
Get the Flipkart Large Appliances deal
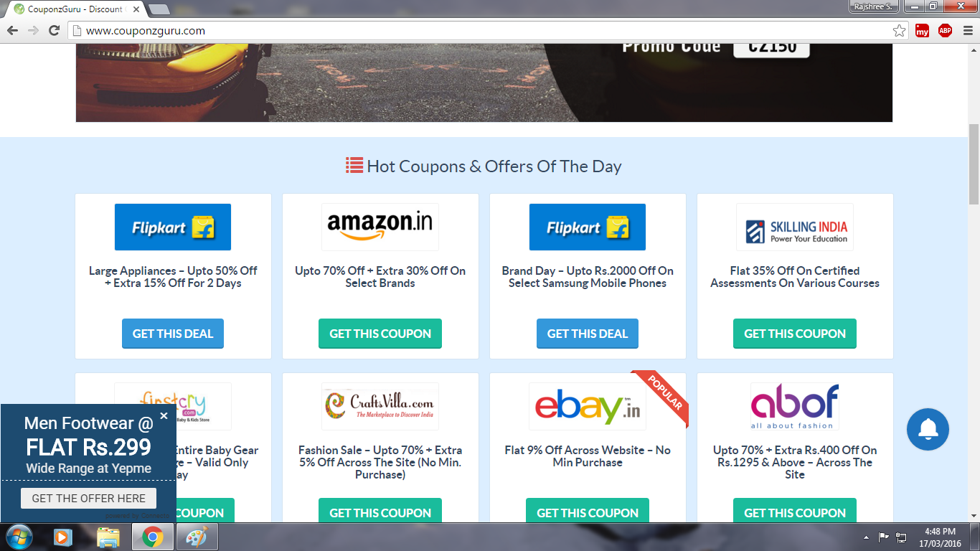(x=173, y=334)
